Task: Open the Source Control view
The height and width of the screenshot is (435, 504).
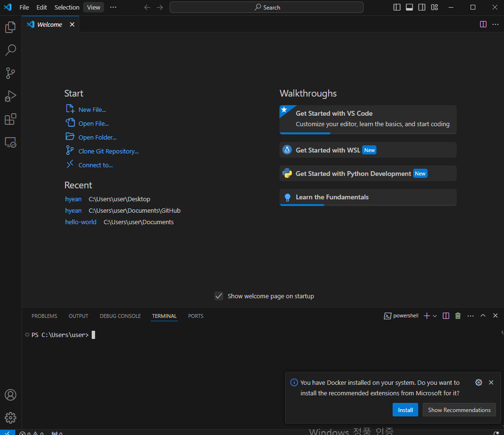Action: [x=11, y=73]
